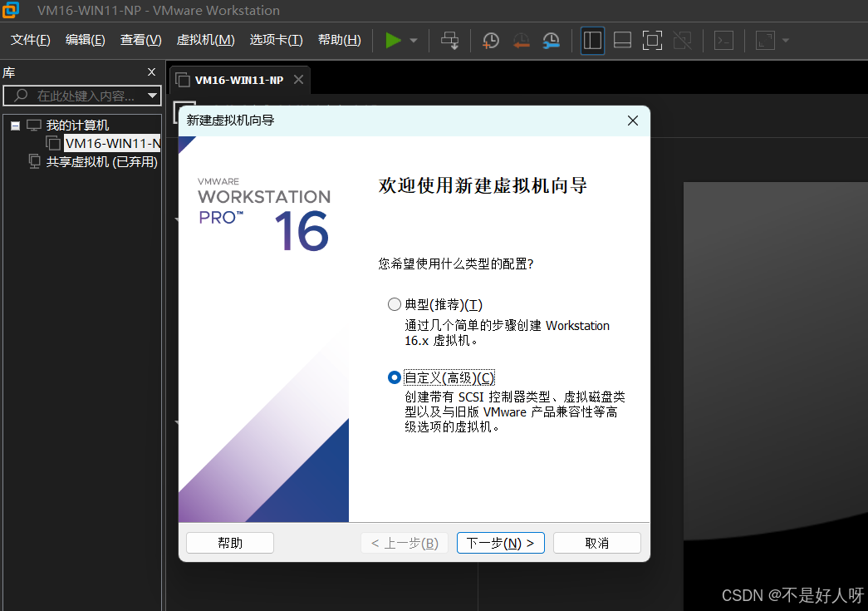The image size is (868, 611).
Task: Open the 文件(F) menu
Action: click(x=31, y=40)
